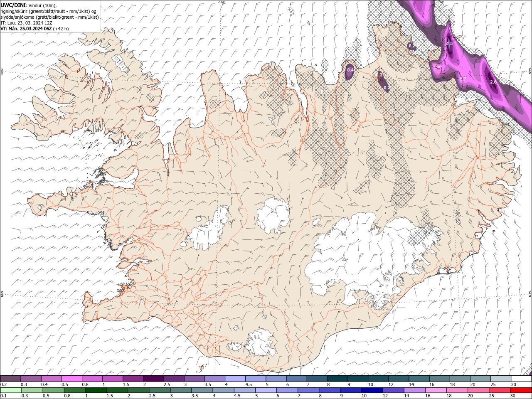Choose the 25 crimson rain legend swatch

pyautogui.click(x=499, y=390)
